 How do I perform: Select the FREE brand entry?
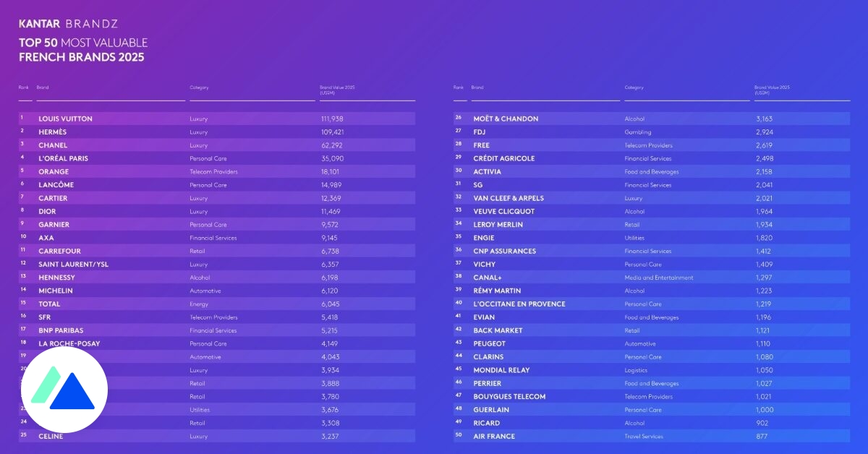coord(482,145)
